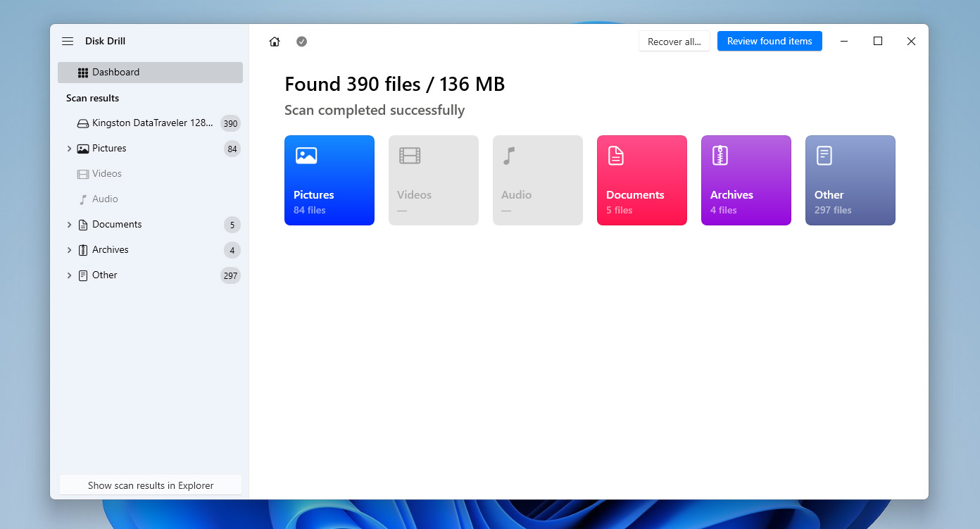Click the Pictures tile image icon
This screenshot has height=529, width=980.
[x=306, y=156]
